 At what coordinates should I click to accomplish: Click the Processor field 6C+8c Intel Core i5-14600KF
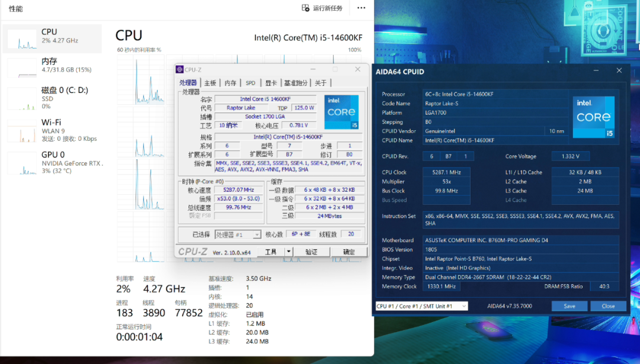[495, 94]
